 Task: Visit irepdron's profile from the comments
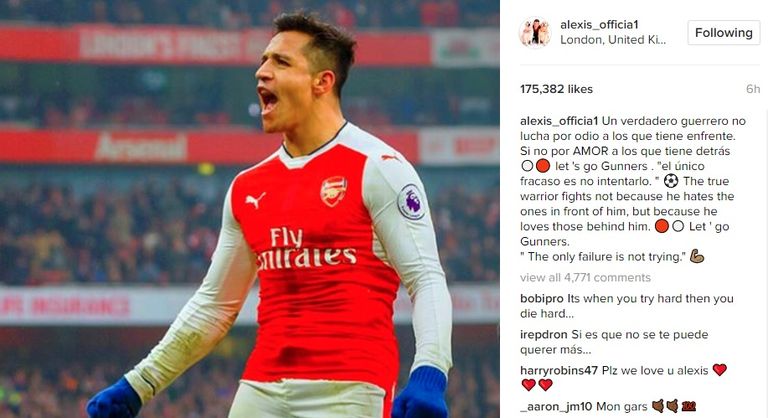tap(543, 334)
